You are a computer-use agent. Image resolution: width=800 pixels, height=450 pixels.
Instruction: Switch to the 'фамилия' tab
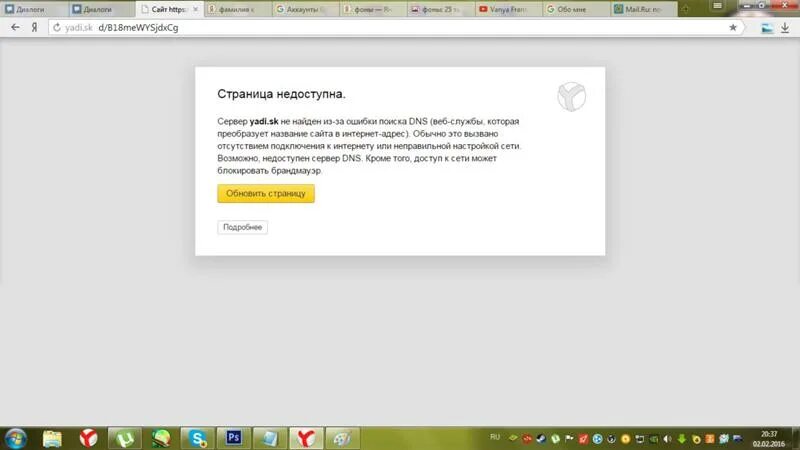[x=236, y=9]
